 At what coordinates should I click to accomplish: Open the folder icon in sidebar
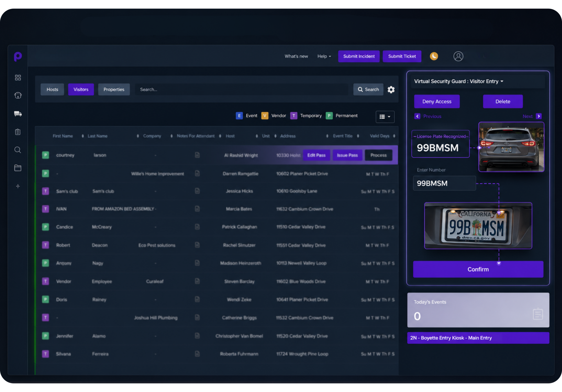click(x=18, y=168)
